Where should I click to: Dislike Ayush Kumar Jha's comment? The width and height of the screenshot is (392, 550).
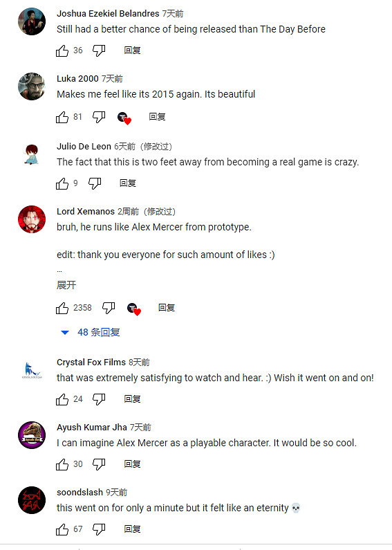click(x=99, y=464)
